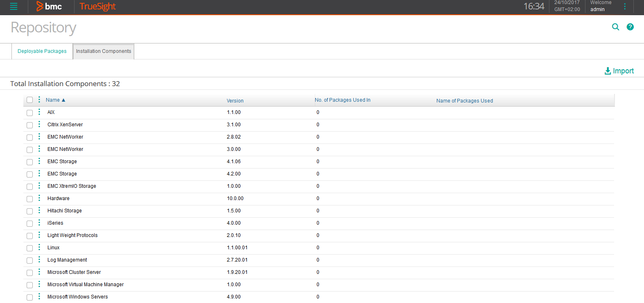
Task: Switch to Deployable Packages tab
Action: (x=42, y=51)
